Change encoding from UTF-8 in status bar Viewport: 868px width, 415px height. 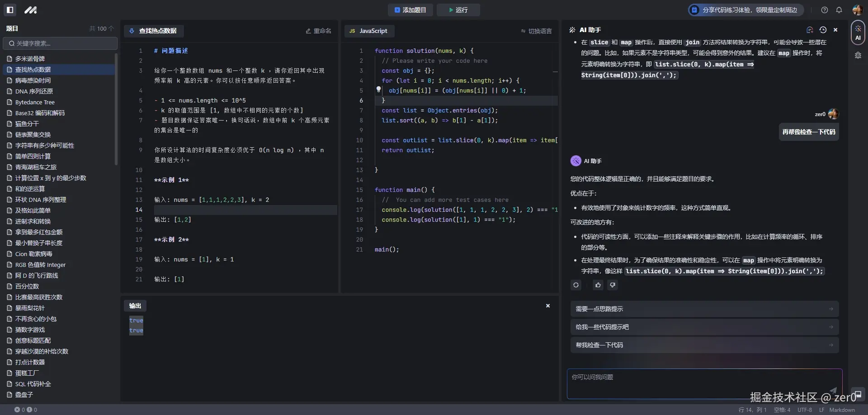coord(805,410)
